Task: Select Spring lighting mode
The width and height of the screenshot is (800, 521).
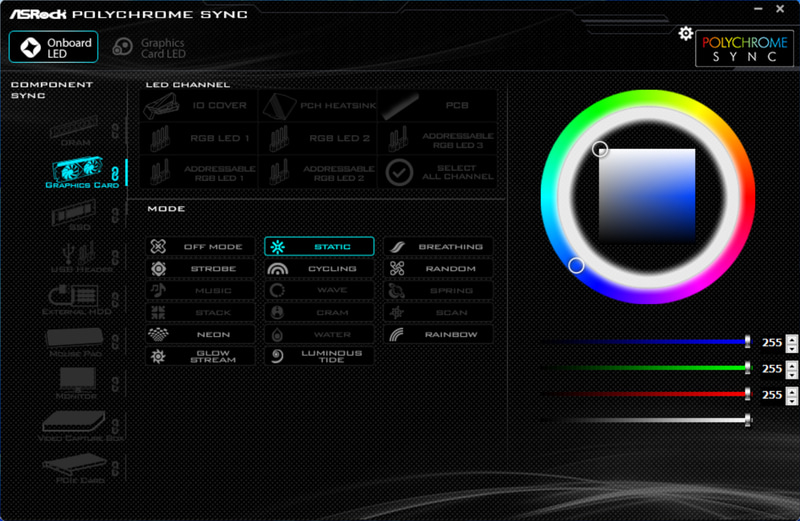Action: click(438, 290)
